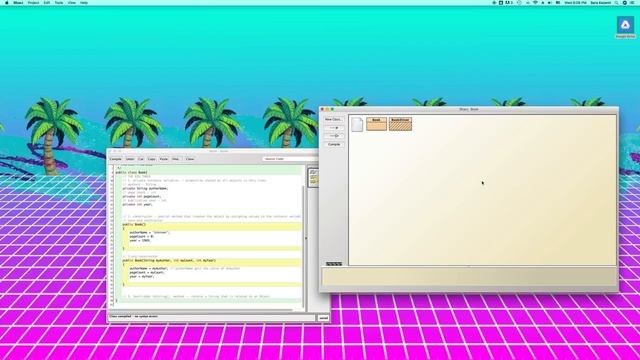
Task: Click the 'public Book()' constructor header
Action: (x=134, y=224)
